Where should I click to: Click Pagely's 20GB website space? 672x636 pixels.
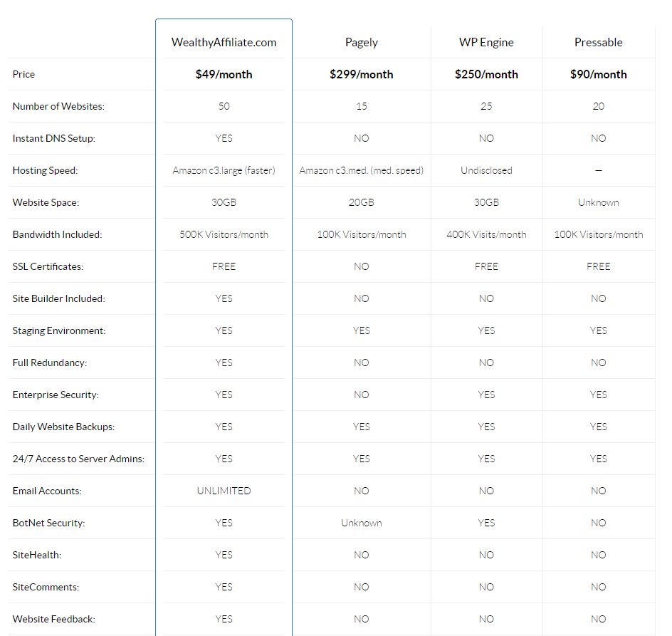[362, 202]
